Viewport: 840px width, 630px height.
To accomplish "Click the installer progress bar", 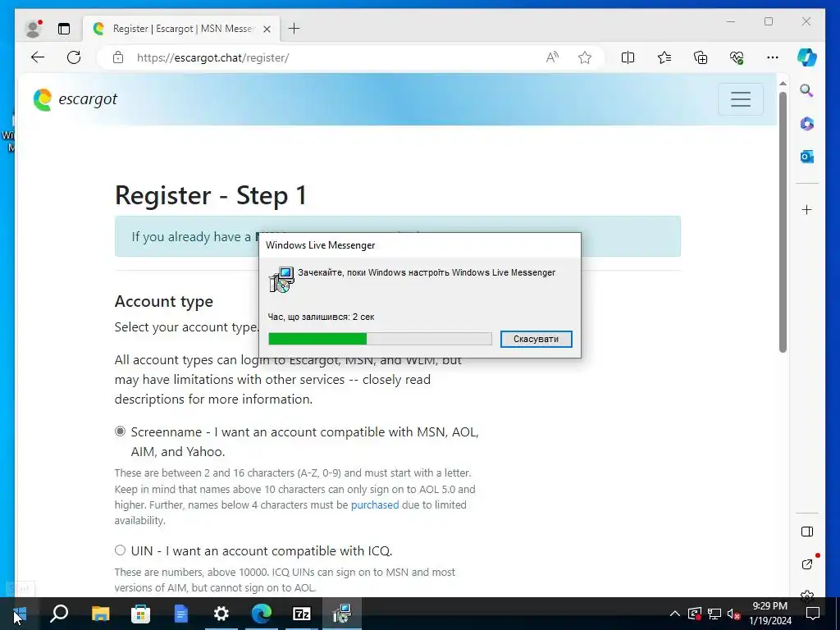I will pos(380,339).
